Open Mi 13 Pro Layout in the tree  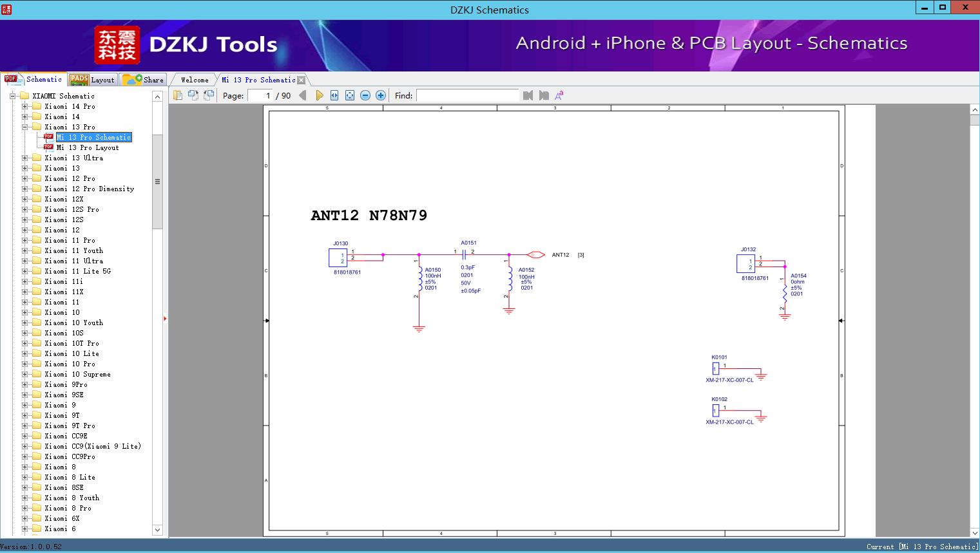click(x=88, y=147)
